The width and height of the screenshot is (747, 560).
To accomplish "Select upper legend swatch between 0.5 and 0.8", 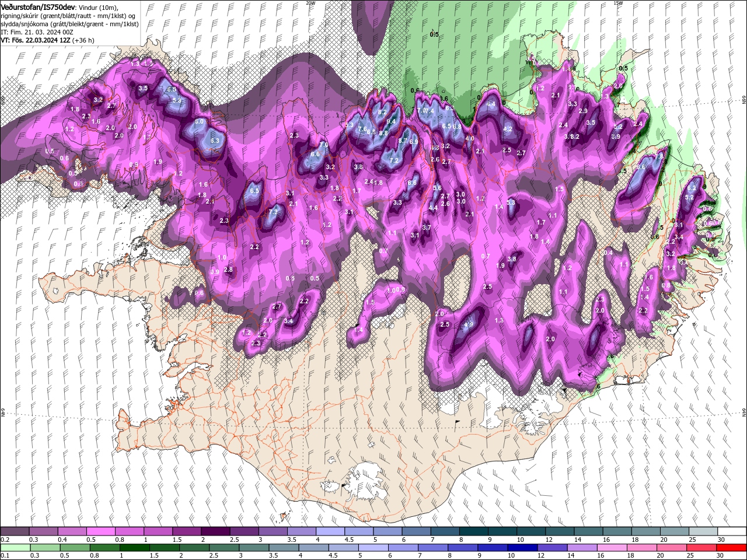I will (100, 531).
